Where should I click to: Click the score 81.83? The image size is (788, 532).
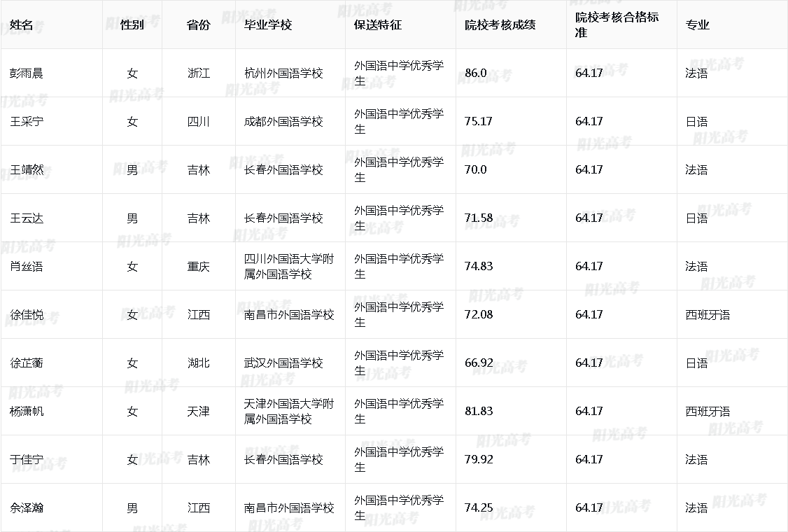point(479,411)
